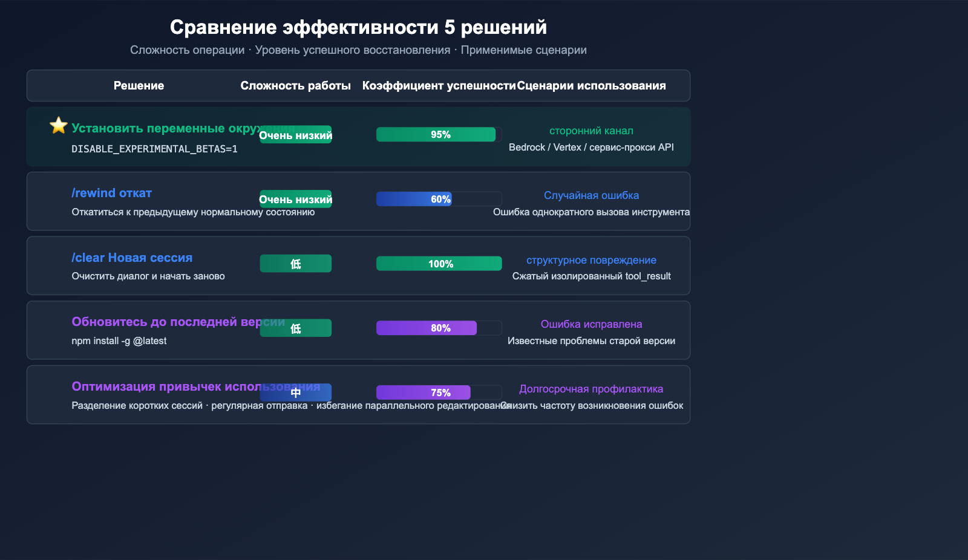Click the '低' badge next to 'Обновитесь до последней версии'
Screen dimensions: 968x560
pos(295,328)
